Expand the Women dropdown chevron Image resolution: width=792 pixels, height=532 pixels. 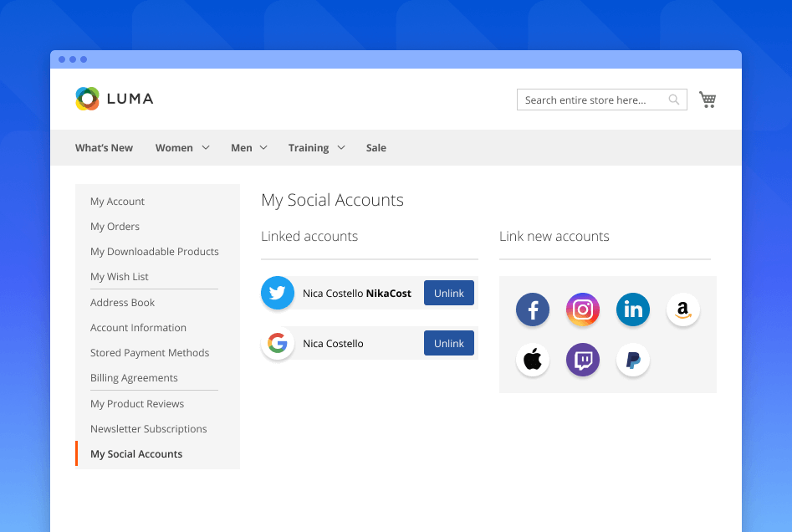(206, 147)
